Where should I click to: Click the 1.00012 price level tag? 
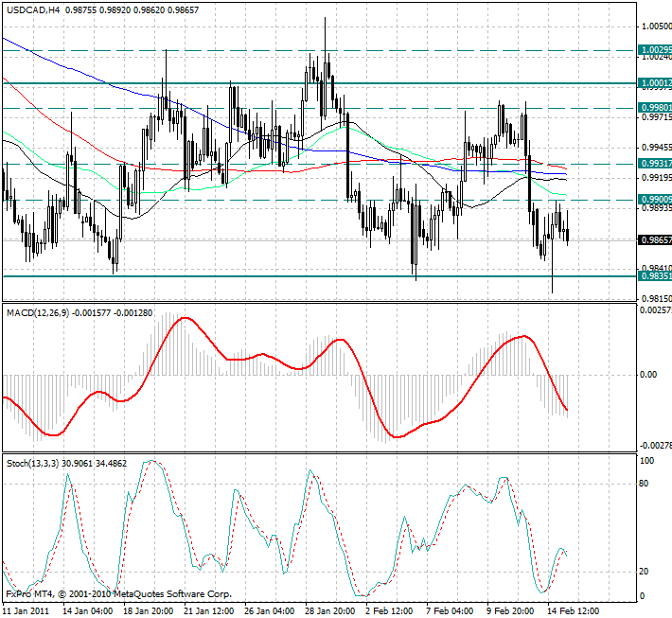[x=655, y=83]
